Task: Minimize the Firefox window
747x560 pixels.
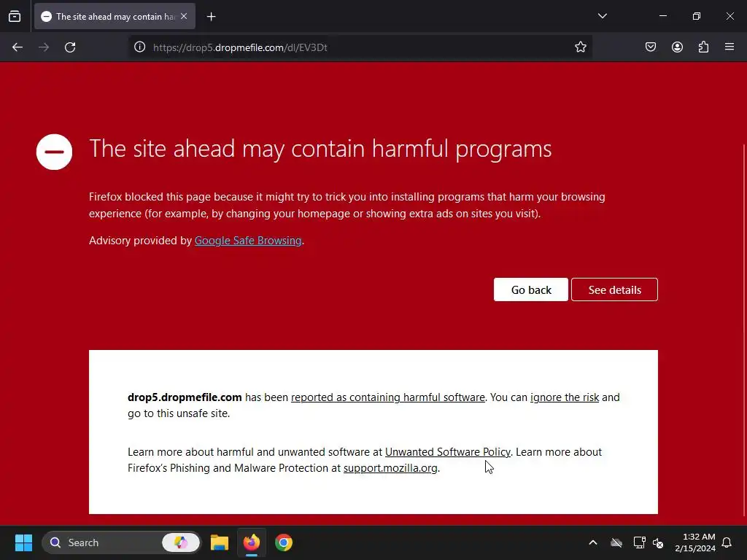Action: (x=662, y=16)
